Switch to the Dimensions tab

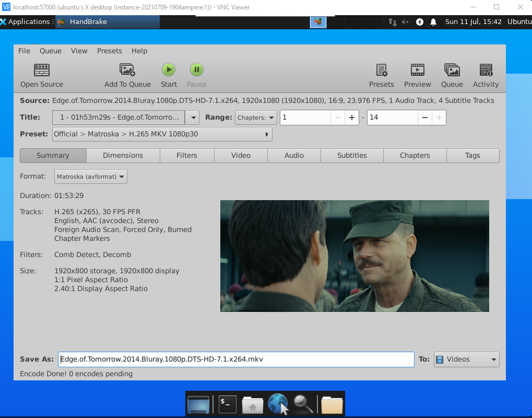point(123,156)
